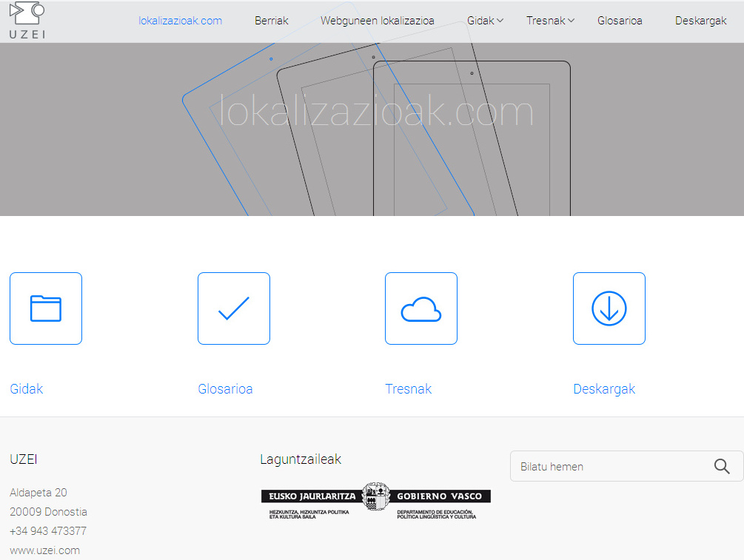The width and height of the screenshot is (744, 560).
Task: Open the www.uzei.com footer link
Action: point(44,550)
